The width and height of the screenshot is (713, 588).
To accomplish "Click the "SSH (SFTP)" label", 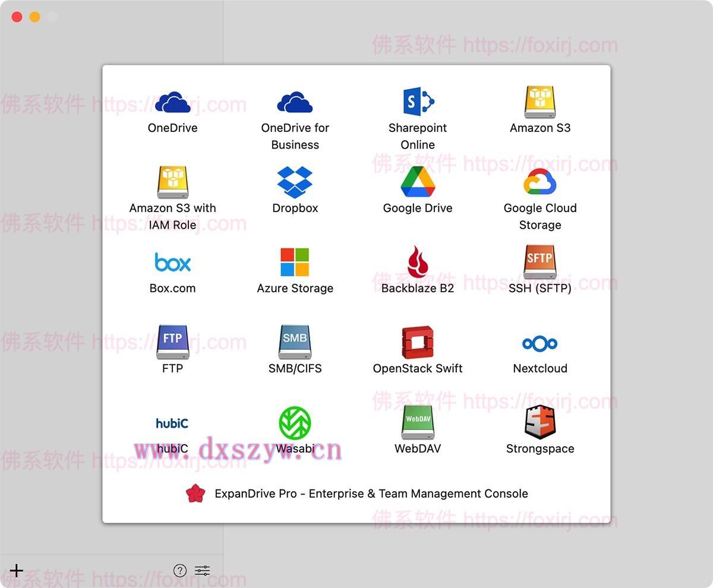I will (x=540, y=289).
